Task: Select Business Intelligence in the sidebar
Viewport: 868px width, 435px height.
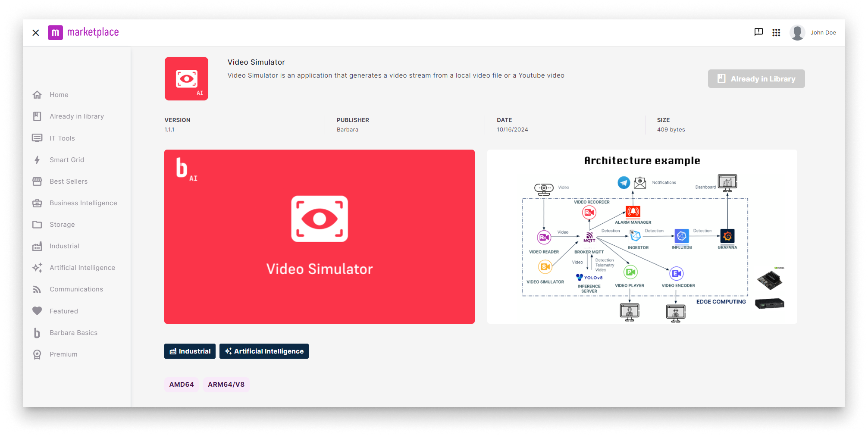Action: click(83, 203)
